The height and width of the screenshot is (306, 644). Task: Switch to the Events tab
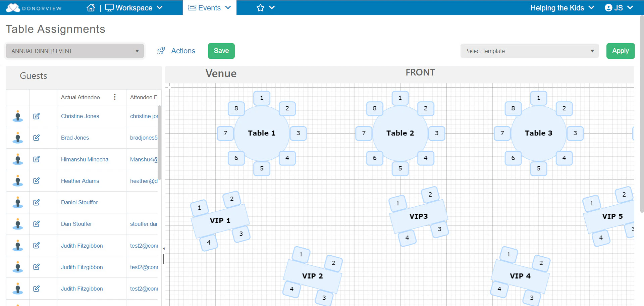click(209, 7)
